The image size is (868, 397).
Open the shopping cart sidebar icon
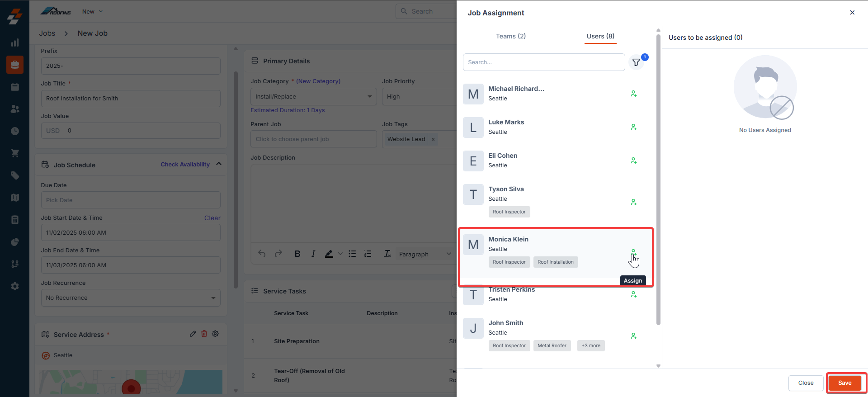pos(15,153)
